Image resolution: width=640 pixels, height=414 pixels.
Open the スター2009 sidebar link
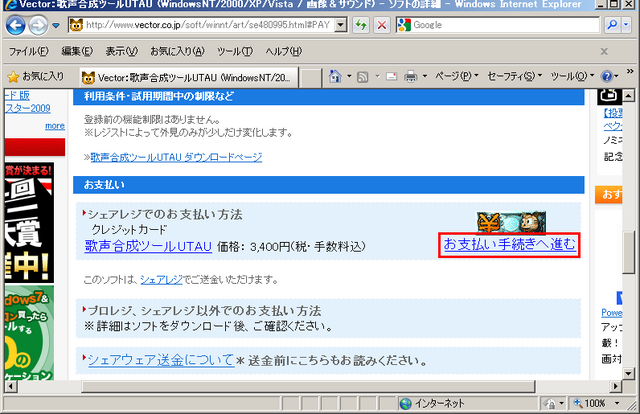coord(28,109)
